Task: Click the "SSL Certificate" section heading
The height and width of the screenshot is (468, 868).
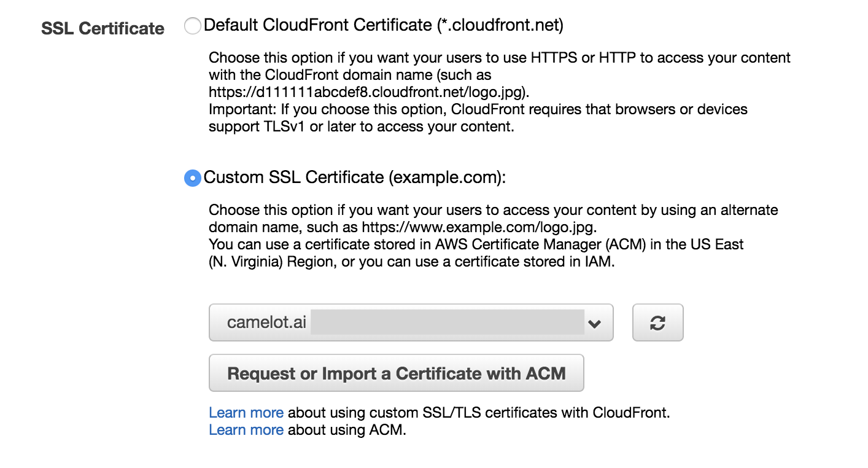Action: (x=103, y=29)
